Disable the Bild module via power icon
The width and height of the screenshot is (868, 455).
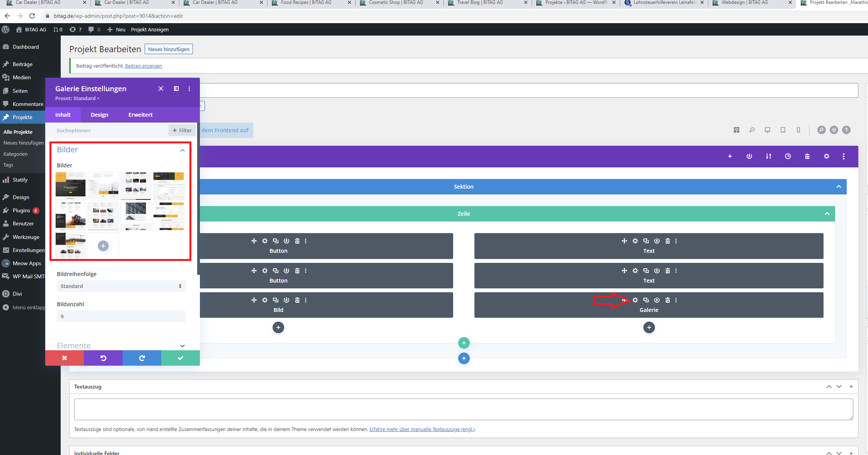pos(286,300)
